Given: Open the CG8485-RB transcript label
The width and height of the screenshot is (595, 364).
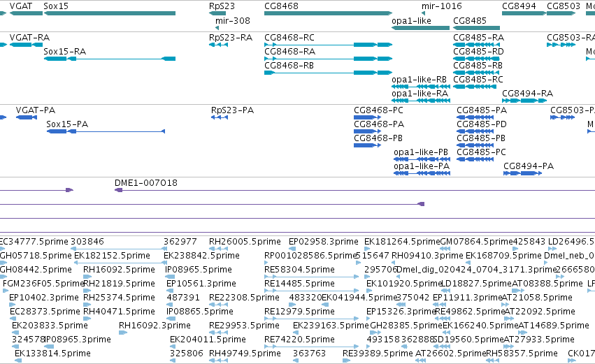Looking at the screenshot, I should click(x=478, y=65).
